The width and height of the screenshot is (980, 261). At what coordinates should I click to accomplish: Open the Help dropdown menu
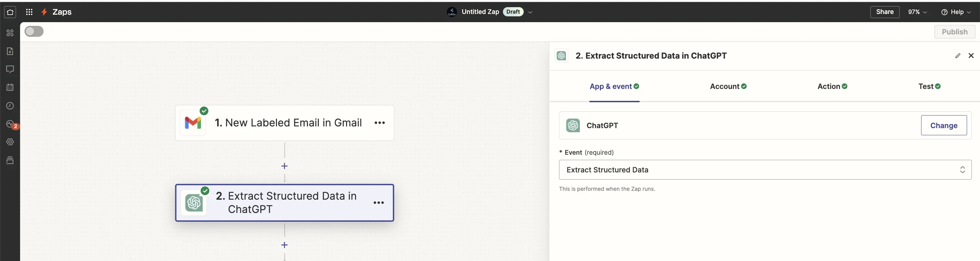click(955, 12)
